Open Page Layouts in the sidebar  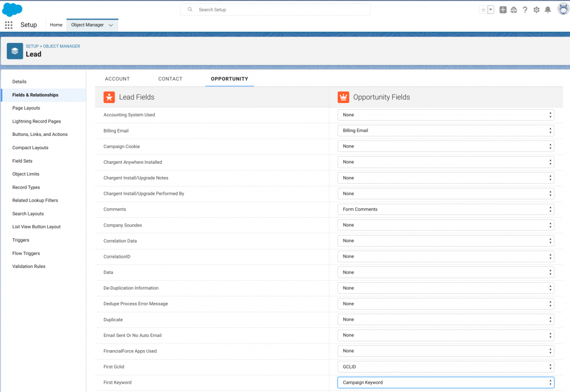pos(26,108)
